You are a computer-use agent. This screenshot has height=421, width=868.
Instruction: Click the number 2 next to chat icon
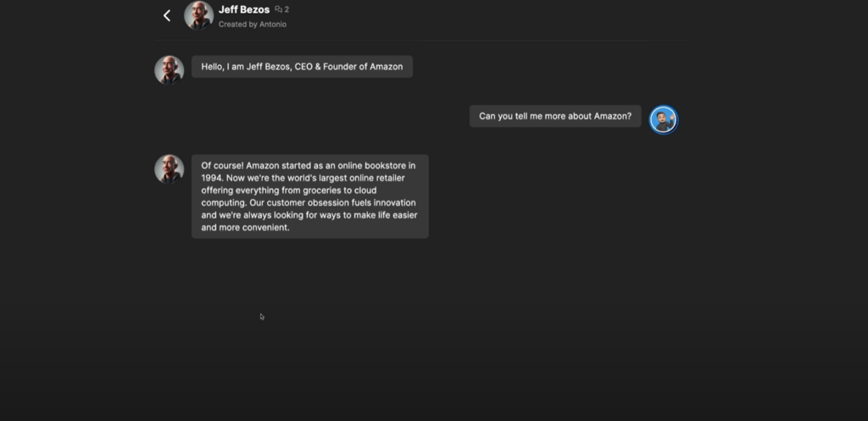[x=287, y=9]
